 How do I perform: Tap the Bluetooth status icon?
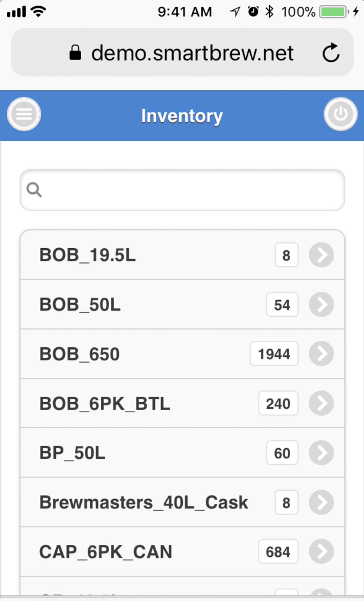click(270, 12)
